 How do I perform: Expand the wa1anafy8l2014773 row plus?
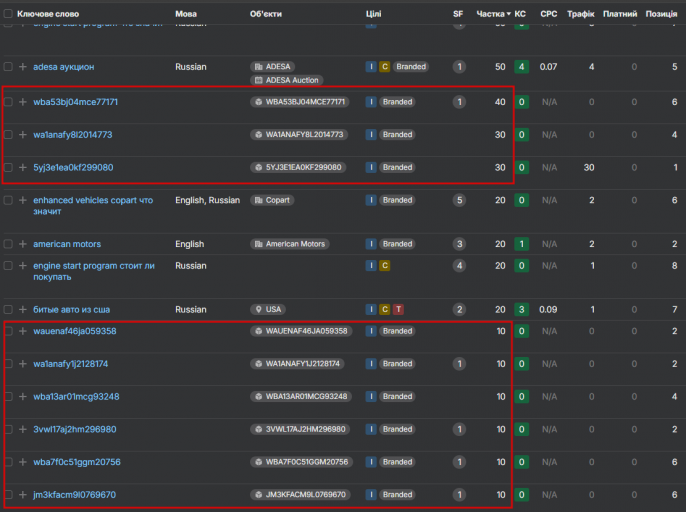(23, 134)
